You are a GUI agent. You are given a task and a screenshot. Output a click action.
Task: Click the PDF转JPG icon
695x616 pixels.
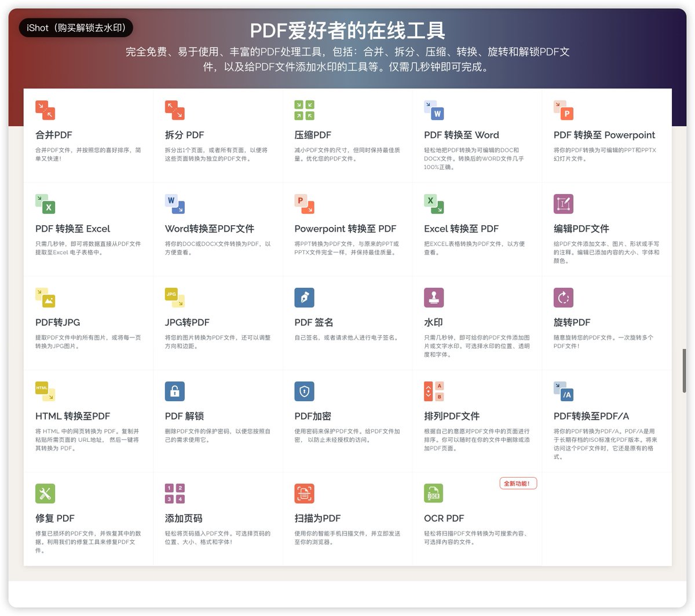click(x=45, y=298)
